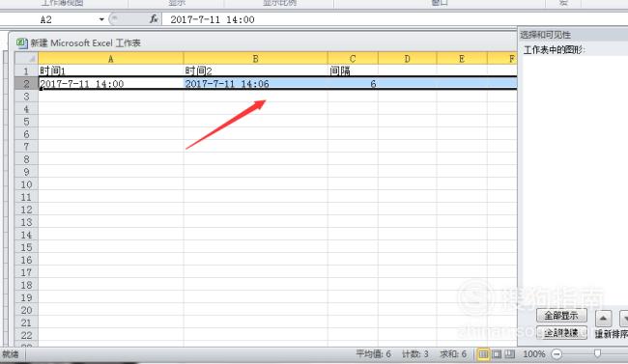
Task: Select row 15 header
Action: point(26,247)
